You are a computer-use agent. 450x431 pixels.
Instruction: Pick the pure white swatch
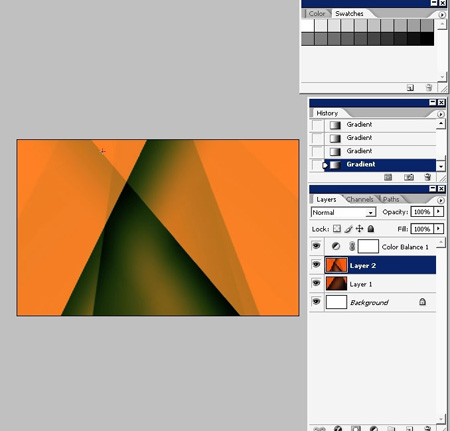pos(307,25)
